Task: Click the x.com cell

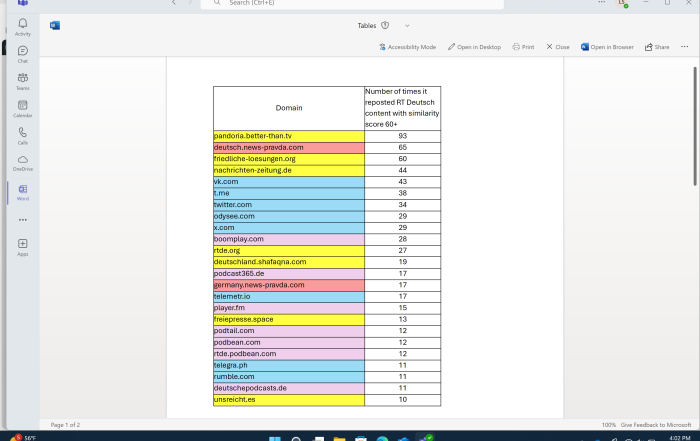Action: 289,228
